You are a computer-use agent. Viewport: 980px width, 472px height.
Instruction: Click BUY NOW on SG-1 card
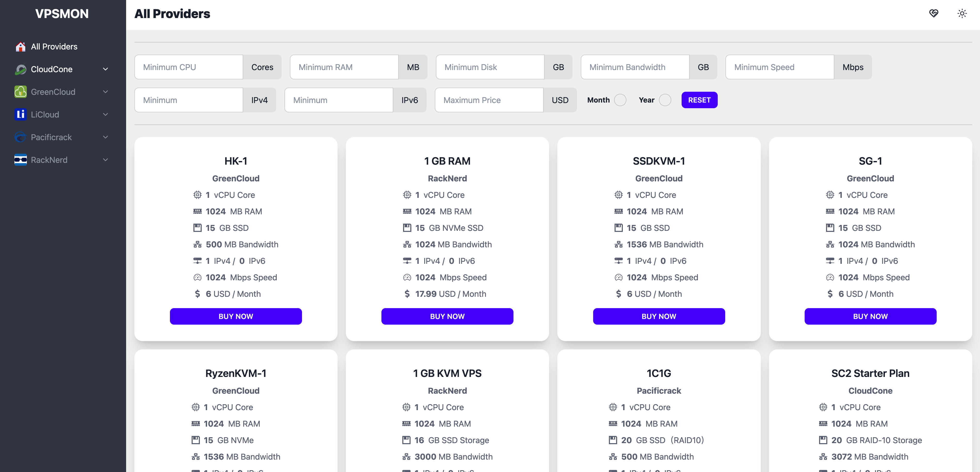(870, 316)
